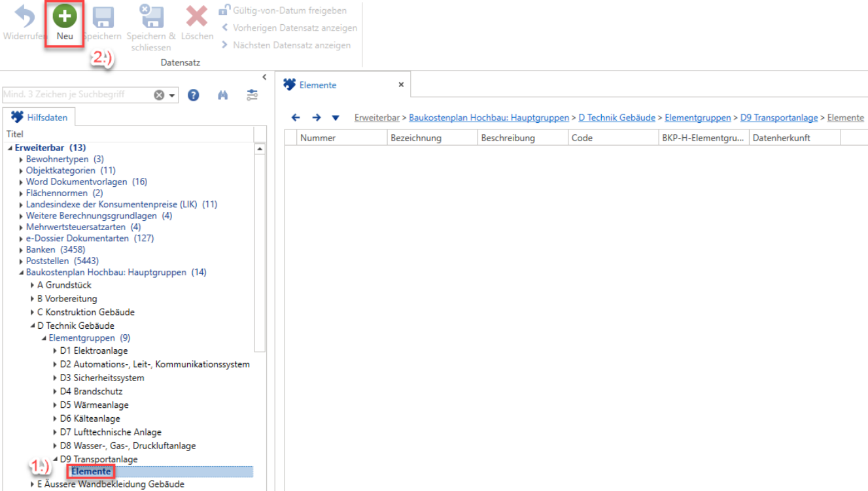868x491 pixels.
Task: Open the blue help question mark icon
Action: tap(193, 95)
